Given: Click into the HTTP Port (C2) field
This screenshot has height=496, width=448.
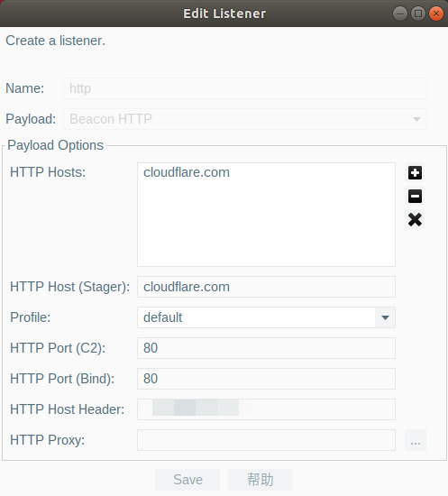Looking at the screenshot, I should click(266, 348).
